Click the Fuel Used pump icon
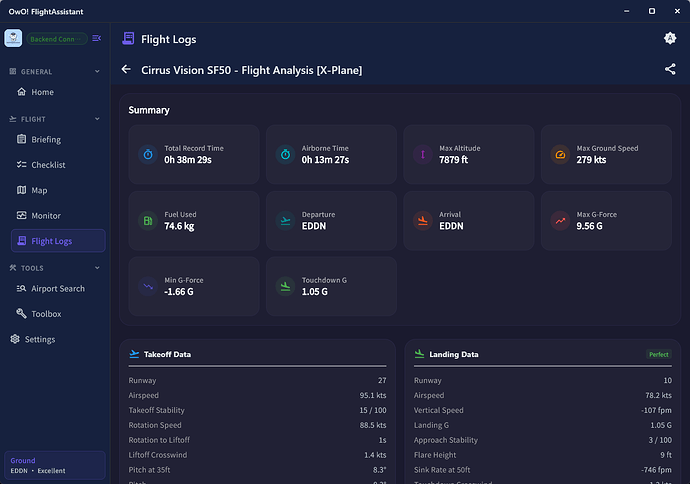This screenshot has height=484, width=690. click(x=148, y=220)
